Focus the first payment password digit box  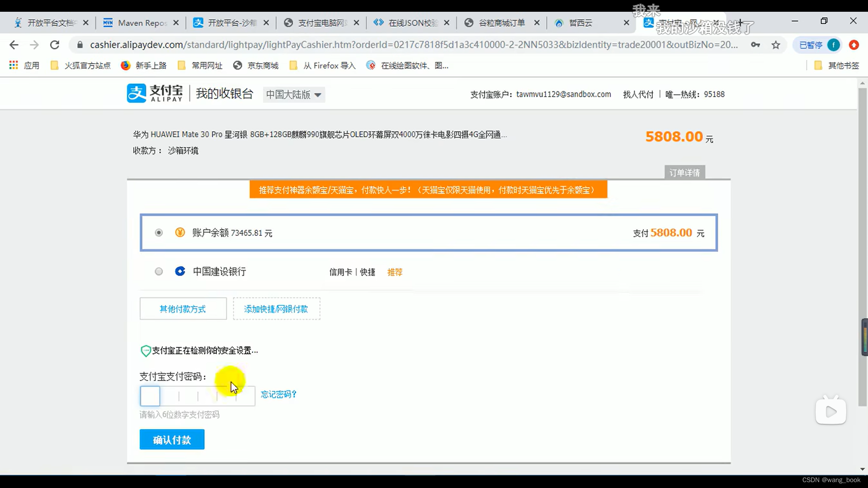(x=150, y=396)
